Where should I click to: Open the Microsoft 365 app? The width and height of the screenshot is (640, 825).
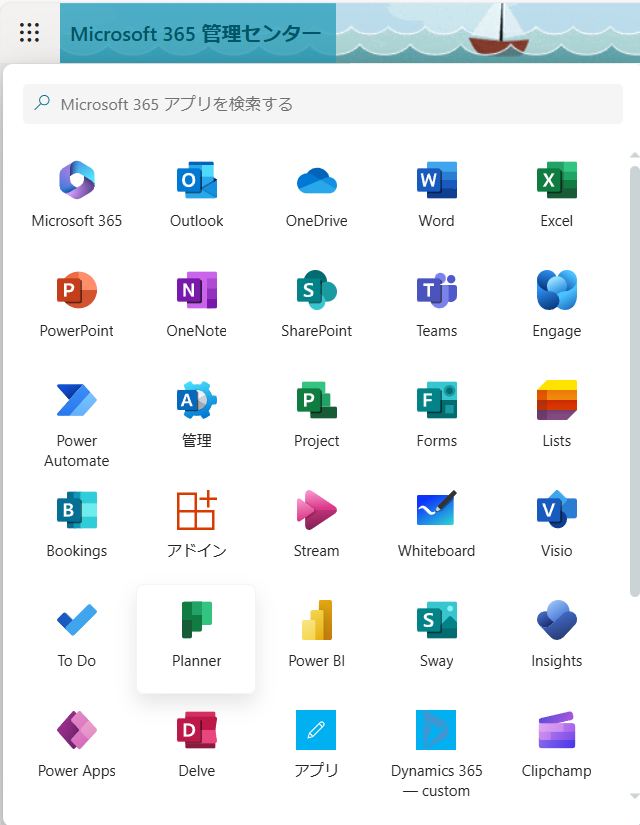pyautogui.click(x=77, y=195)
